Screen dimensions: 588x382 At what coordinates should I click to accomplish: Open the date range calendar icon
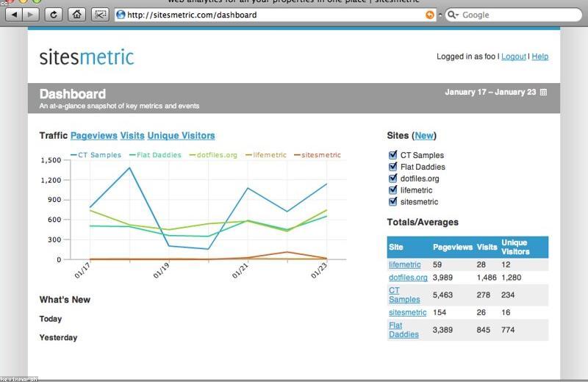click(543, 93)
